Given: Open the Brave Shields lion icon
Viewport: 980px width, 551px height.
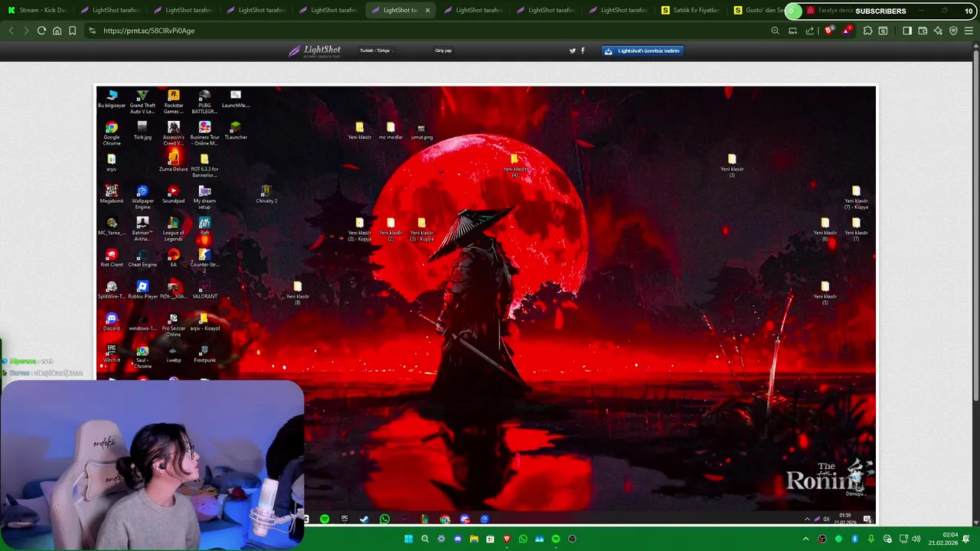Looking at the screenshot, I should tap(829, 31).
